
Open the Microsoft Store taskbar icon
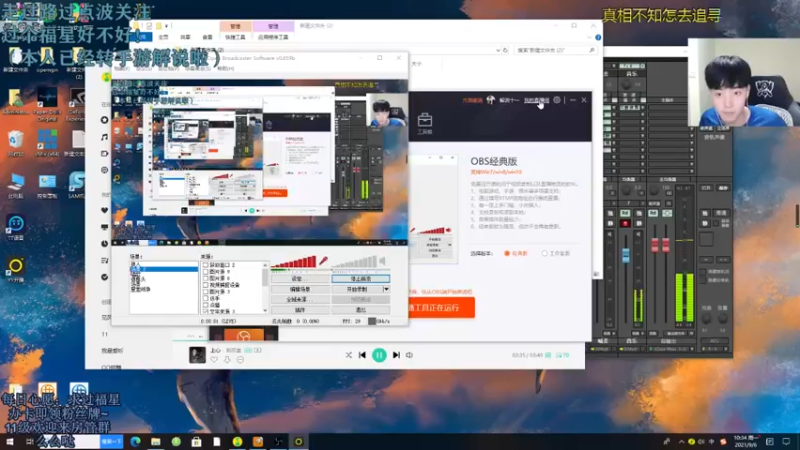click(196, 441)
